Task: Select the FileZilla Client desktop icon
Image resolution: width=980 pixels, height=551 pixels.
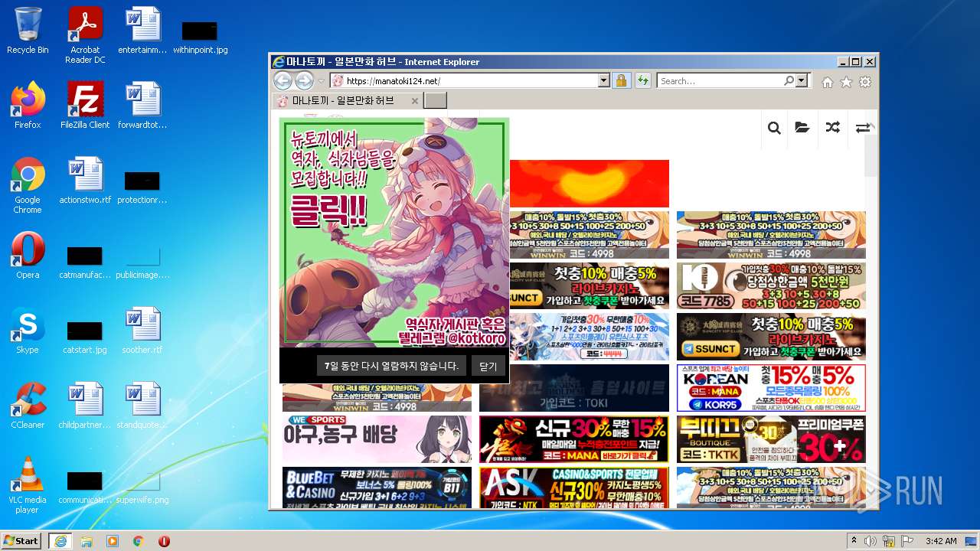Action: click(85, 106)
